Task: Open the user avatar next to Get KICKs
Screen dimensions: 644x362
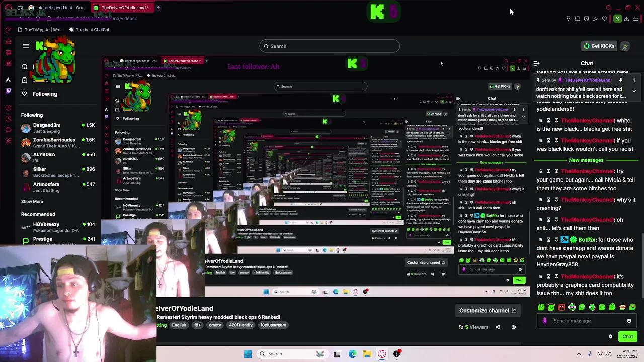Action: point(625,46)
